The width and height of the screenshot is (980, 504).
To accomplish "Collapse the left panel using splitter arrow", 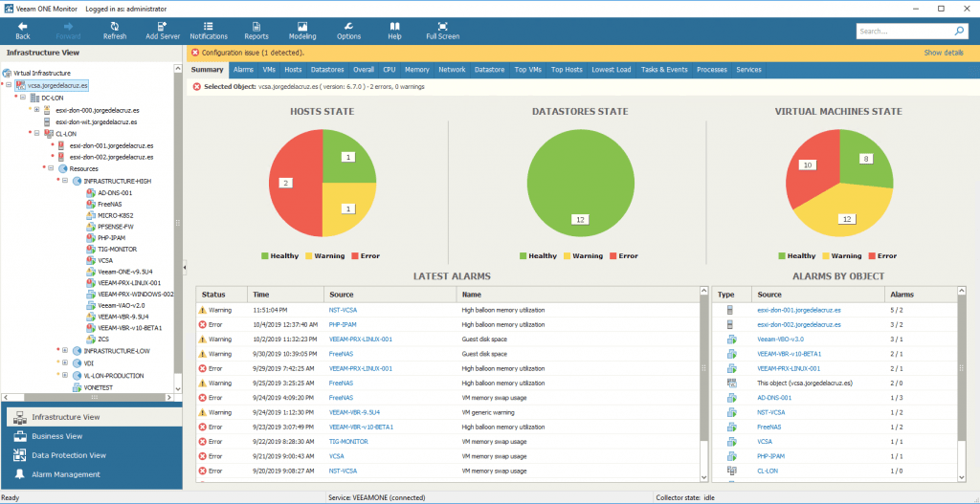I will tap(185, 267).
